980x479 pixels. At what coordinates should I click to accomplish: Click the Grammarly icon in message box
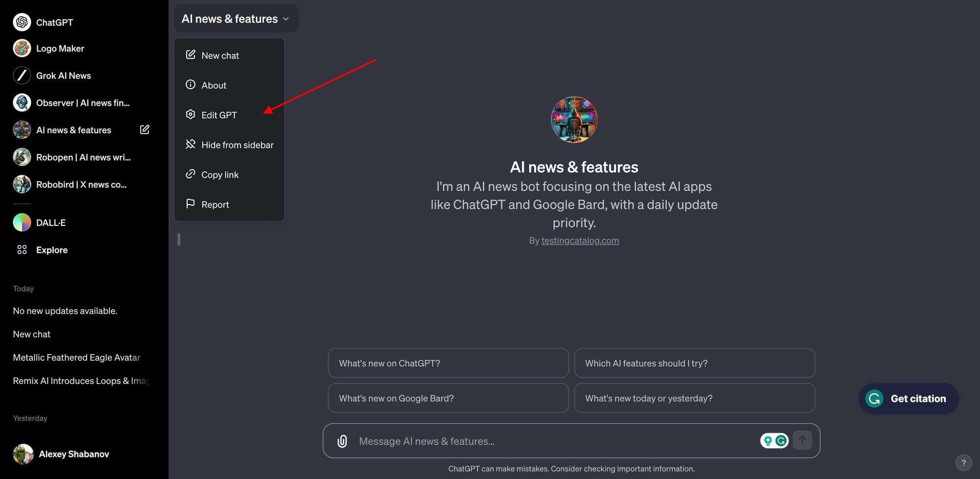781,441
